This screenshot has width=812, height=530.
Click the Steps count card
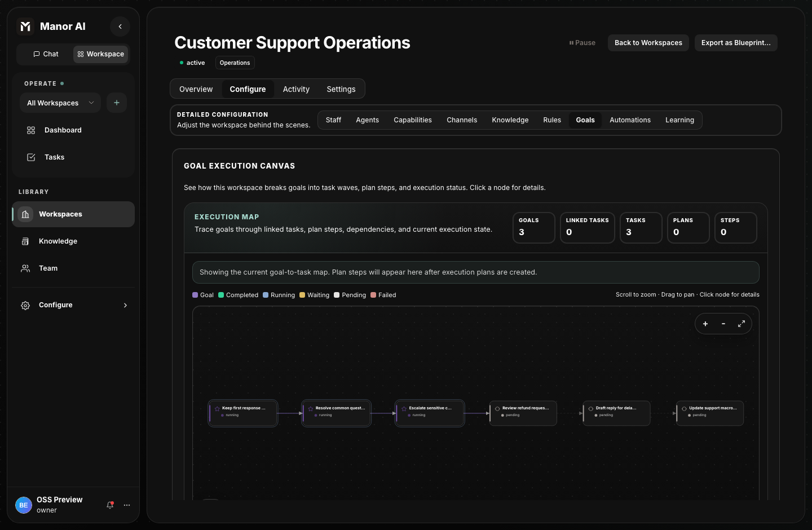click(736, 228)
